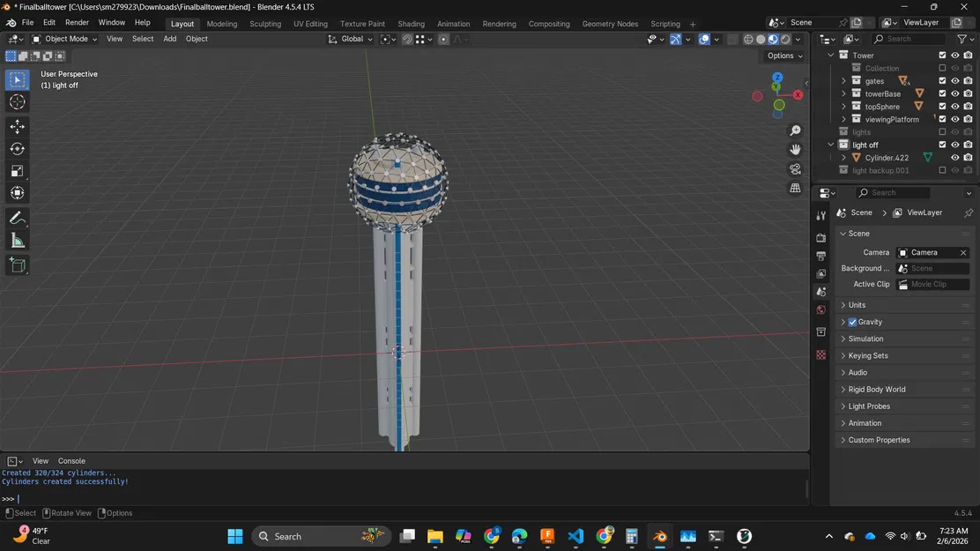The height and width of the screenshot is (551, 980).
Task: Open the Add menu in viewport header
Action: (x=169, y=39)
